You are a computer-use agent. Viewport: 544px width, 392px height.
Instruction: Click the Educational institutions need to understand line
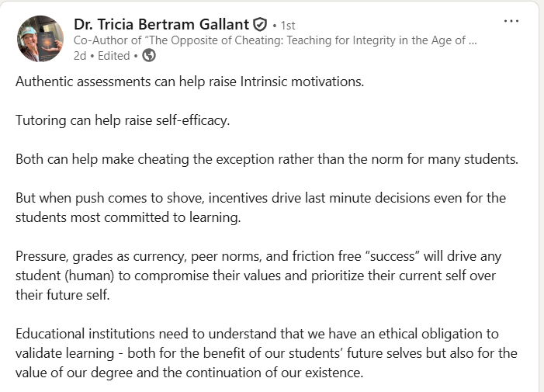tap(257, 334)
